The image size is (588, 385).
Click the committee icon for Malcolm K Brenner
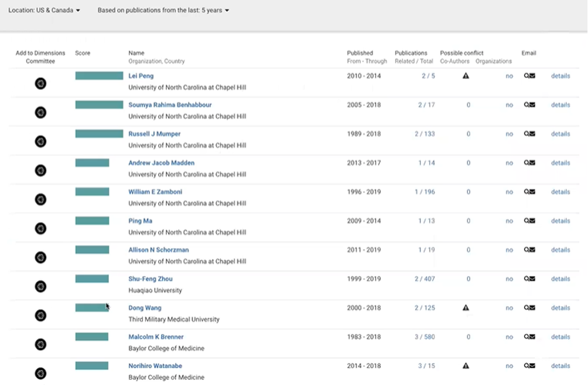coord(40,344)
